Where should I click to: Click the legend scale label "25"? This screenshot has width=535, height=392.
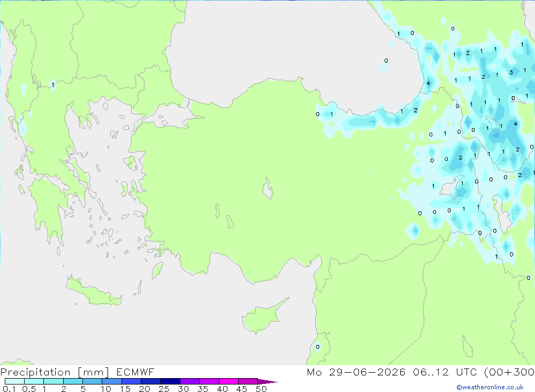tap(164, 389)
